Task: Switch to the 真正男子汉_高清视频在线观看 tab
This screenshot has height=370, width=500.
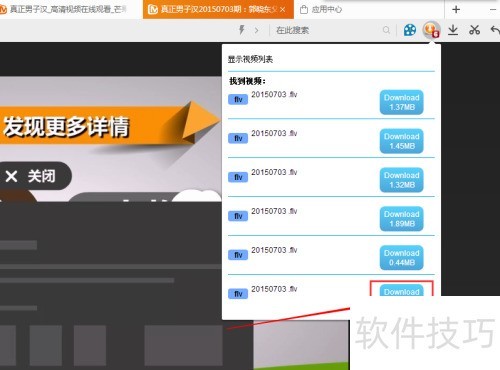Action: point(68,9)
